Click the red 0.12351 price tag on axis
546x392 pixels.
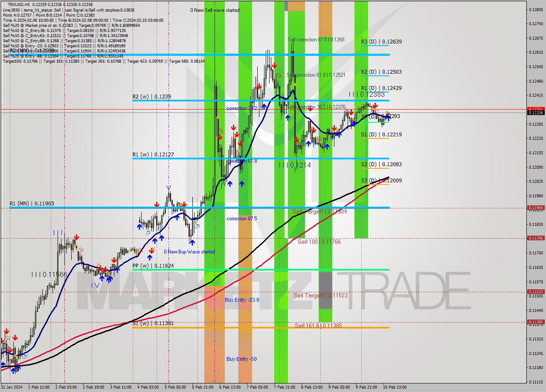pyautogui.click(x=536, y=109)
